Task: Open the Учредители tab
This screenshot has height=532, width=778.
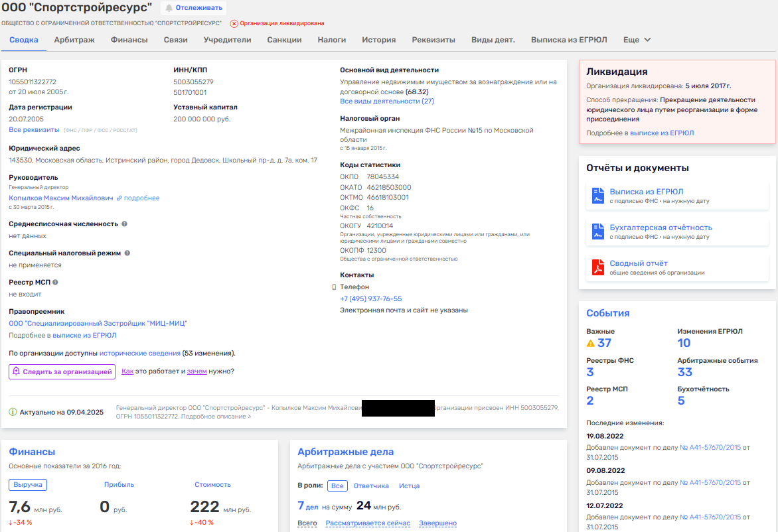Action: click(x=227, y=40)
